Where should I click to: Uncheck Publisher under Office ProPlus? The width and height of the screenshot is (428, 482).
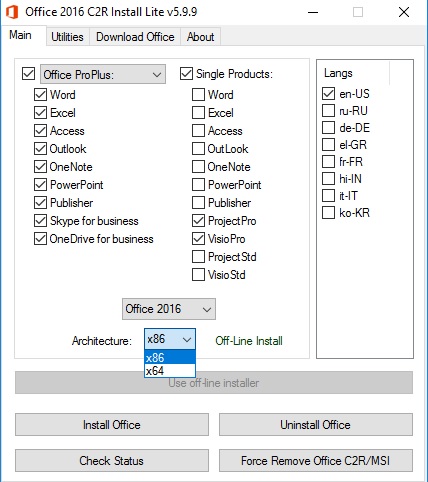click(40, 203)
